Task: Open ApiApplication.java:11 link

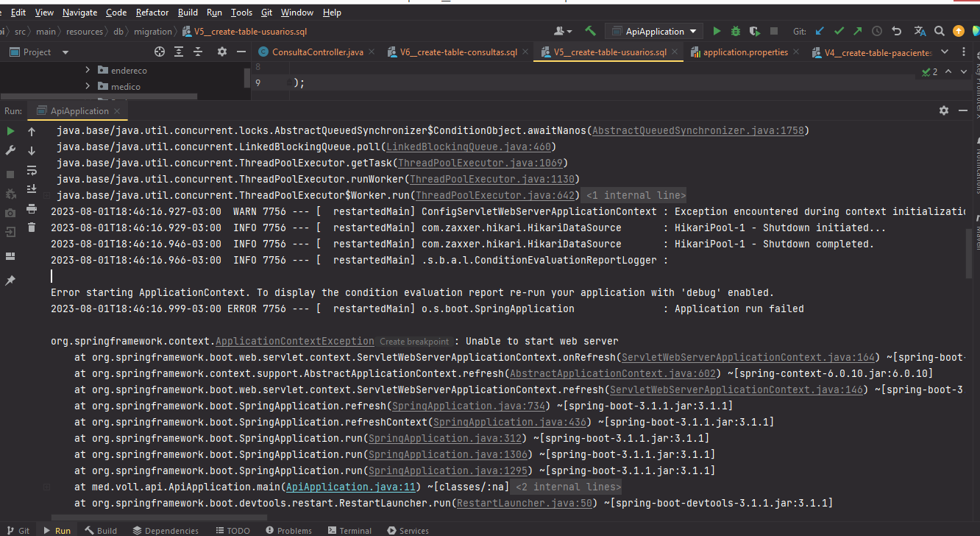Action: coord(349,487)
